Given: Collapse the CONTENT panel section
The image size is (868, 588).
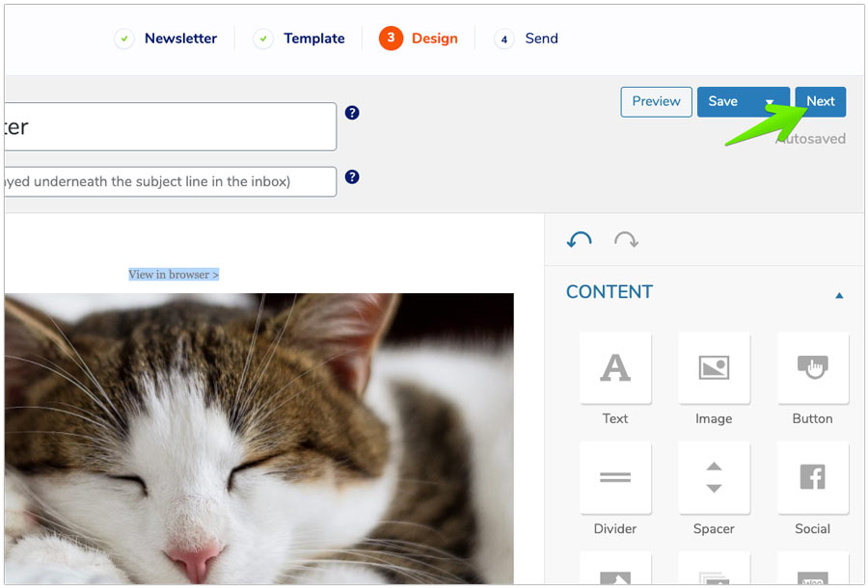Looking at the screenshot, I should click(x=839, y=295).
